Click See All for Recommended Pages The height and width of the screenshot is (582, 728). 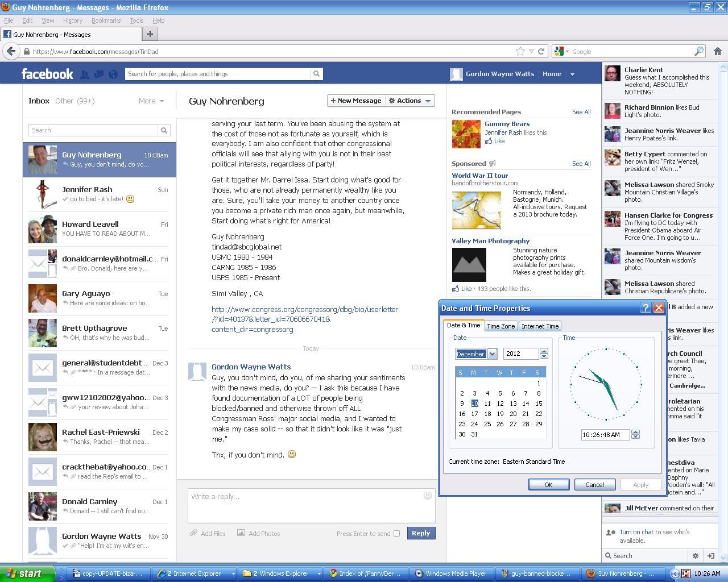[x=581, y=112]
